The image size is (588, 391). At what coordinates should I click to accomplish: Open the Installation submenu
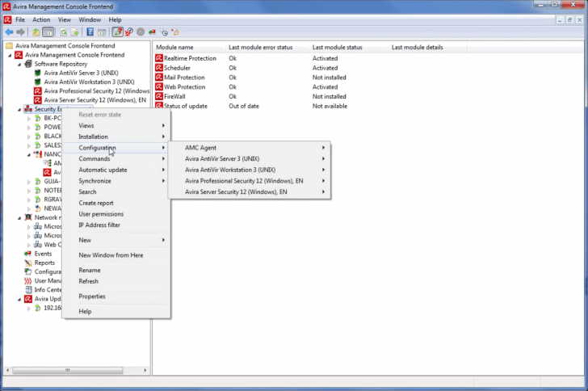[116, 137]
